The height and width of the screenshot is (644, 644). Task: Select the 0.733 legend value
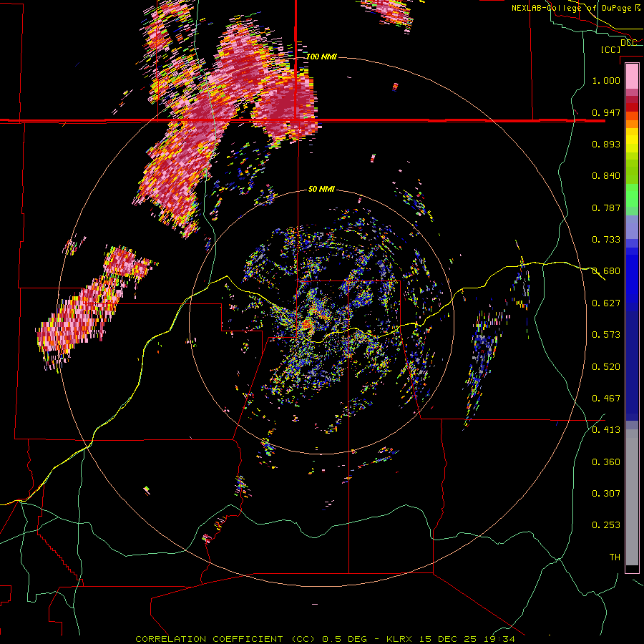click(x=606, y=240)
